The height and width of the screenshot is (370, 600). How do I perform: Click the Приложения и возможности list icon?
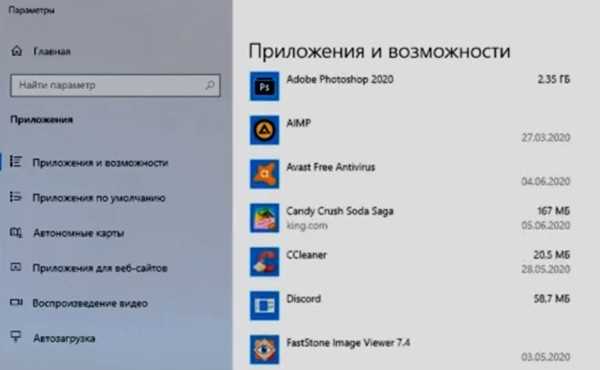(16, 161)
